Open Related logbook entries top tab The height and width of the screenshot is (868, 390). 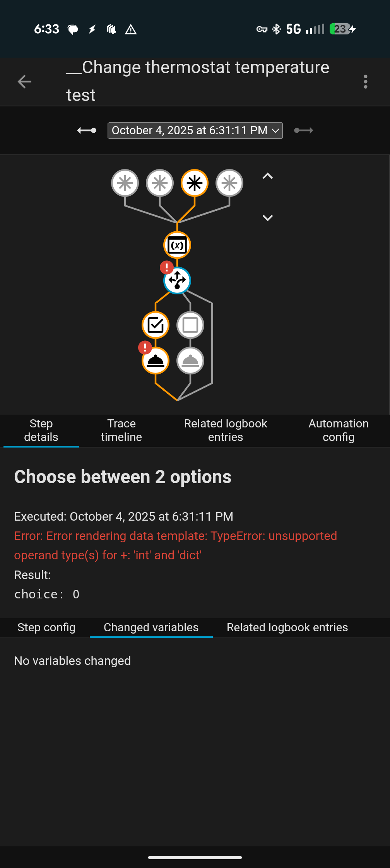pyautogui.click(x=226, y=430)
